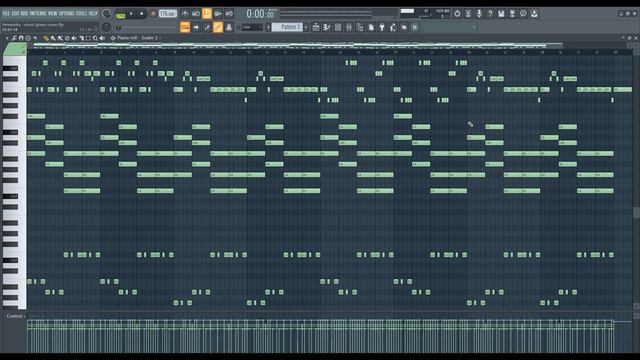Open the FILE menu

(x=6, y=13)
